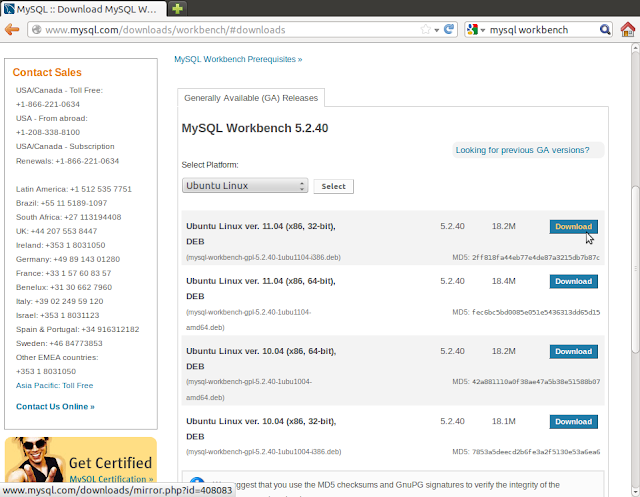This screenshot has height=497, width=640.
Task: Click the Select Platform: label
Action: coord(210,165)
